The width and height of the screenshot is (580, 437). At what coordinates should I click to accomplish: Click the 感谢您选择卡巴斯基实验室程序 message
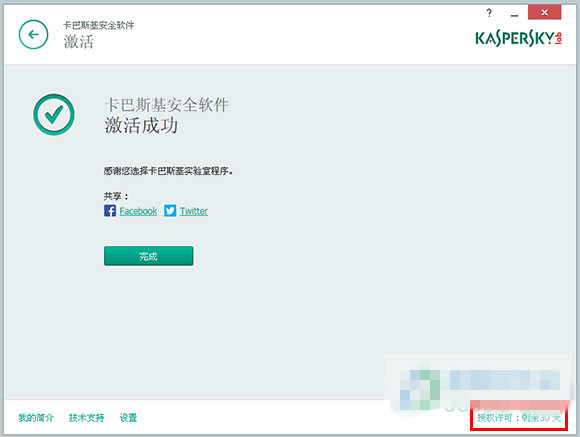[x=168, y=171]
